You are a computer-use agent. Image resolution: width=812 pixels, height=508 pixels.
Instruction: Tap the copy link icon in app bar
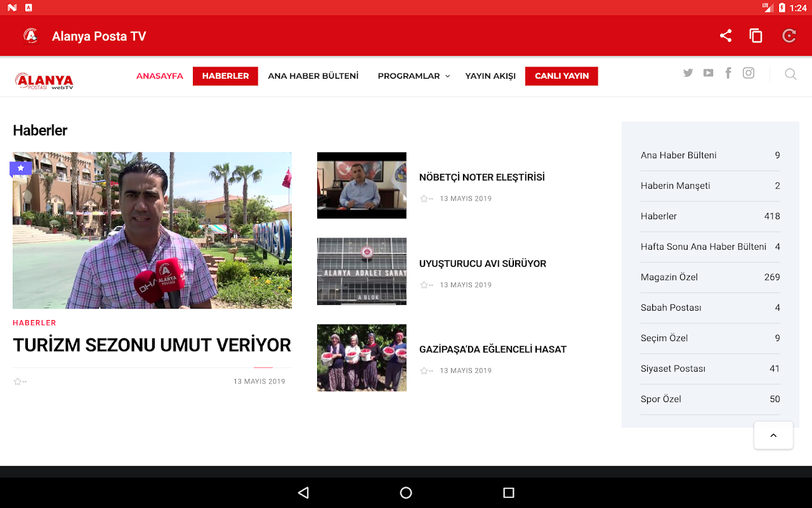756,36
